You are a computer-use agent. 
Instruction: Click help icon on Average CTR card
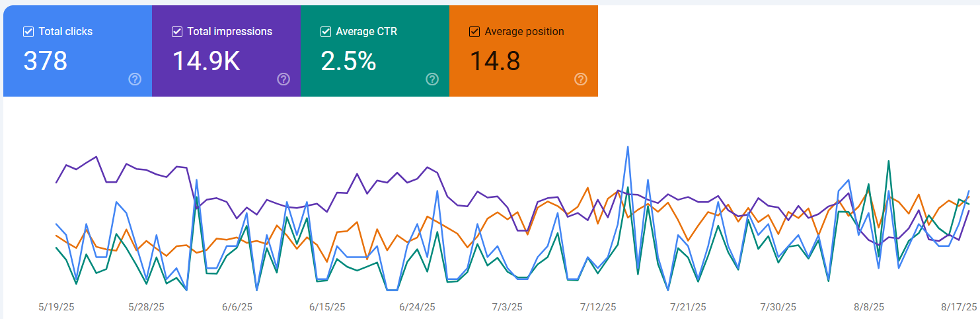[x=432, y=79]
